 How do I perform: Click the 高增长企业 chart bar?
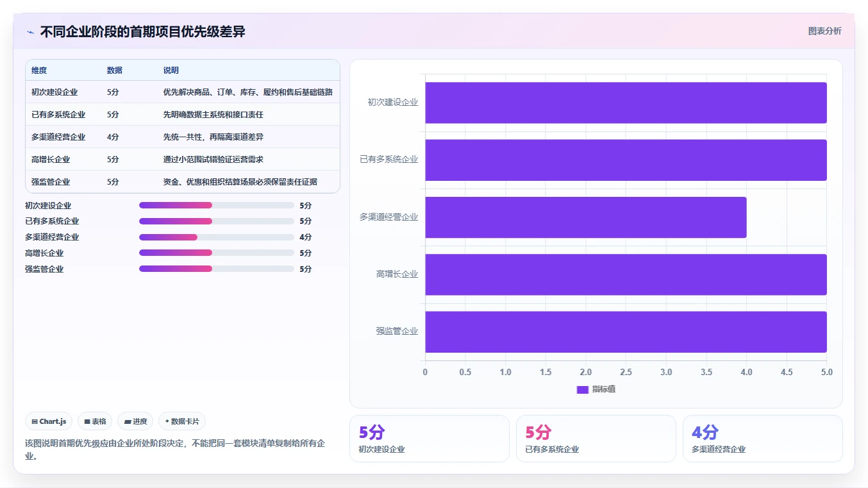point(626,274)
